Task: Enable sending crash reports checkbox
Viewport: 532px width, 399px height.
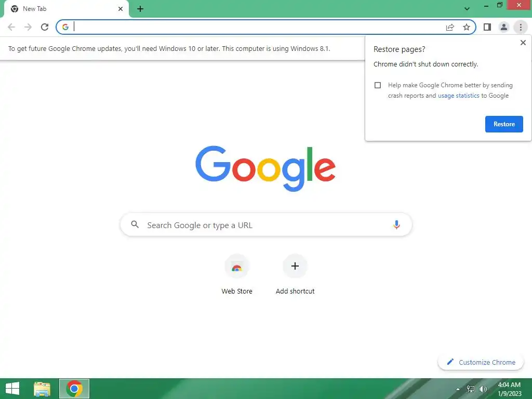Action: coord(378,85)
